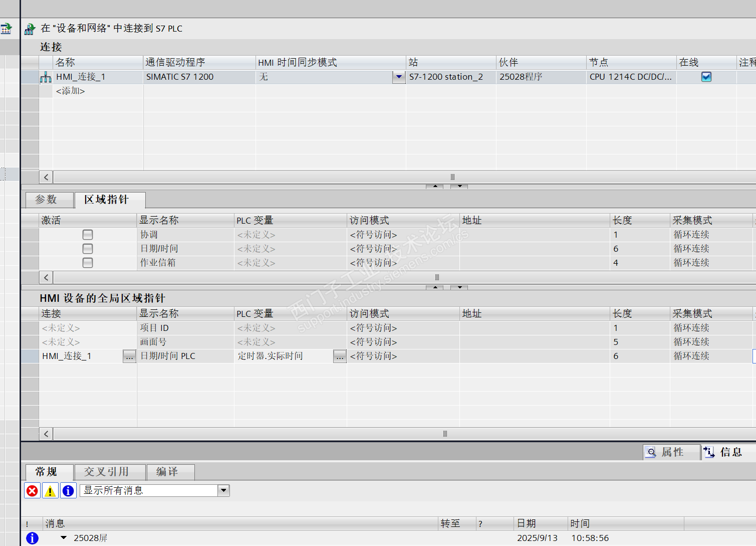Image resolution: width=756 pixels, height=546 pixels.
Task: Open the 属性 inspector tab
Action: click(671, 452)
